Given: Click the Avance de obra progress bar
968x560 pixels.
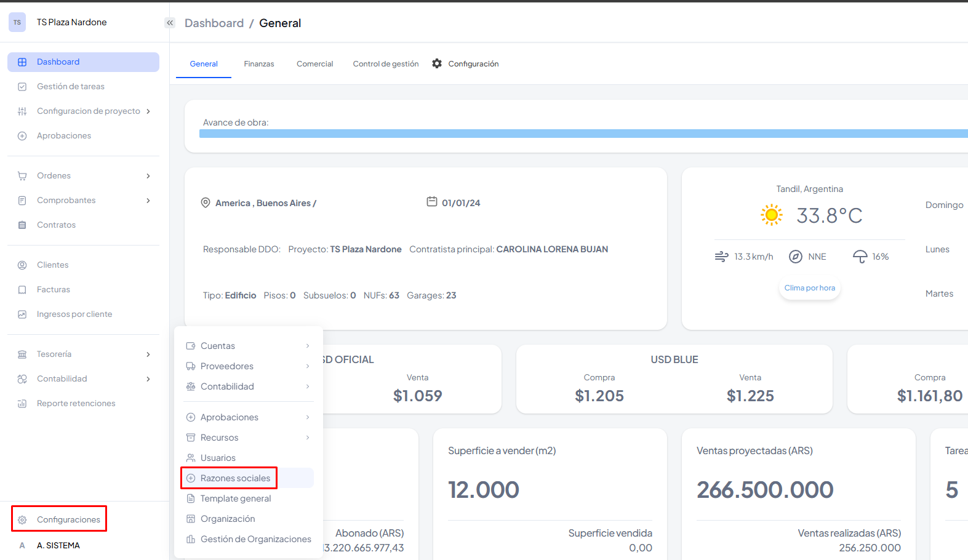Looking at the screenshot, I should coord(583,134).
